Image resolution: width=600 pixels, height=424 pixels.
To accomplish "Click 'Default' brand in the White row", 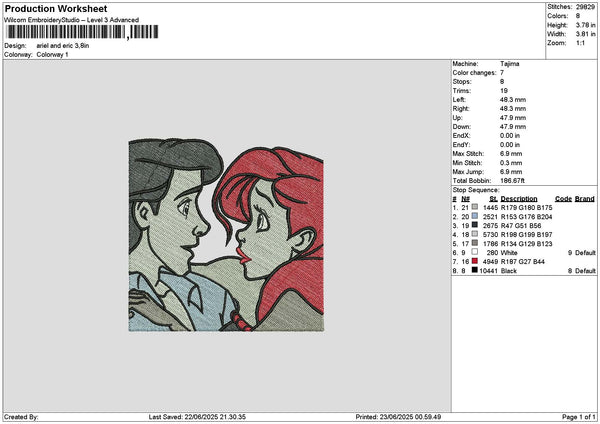I will click(x=585, y=253).
